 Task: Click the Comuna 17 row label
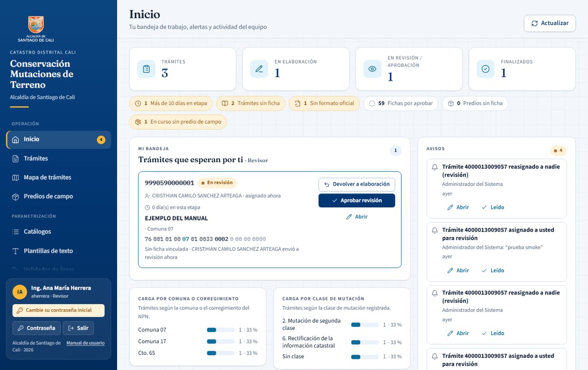pyautogui.click(x=152, y=342)
